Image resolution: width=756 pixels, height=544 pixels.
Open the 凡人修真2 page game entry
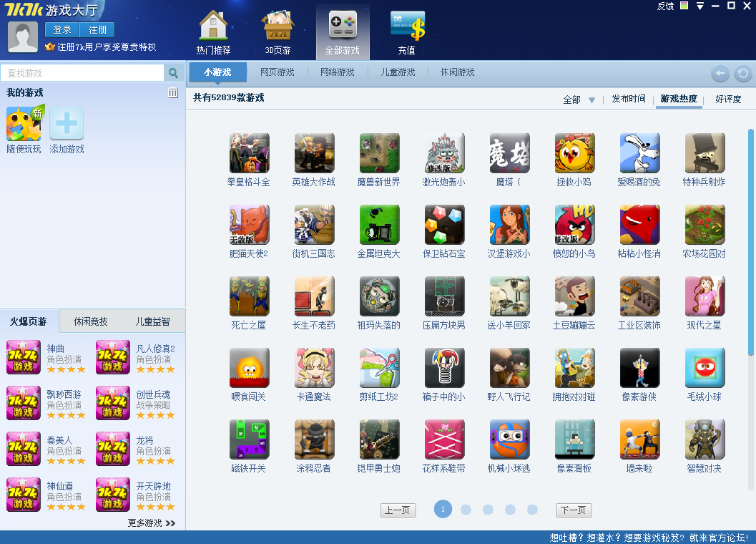click(x=136, y=358)
